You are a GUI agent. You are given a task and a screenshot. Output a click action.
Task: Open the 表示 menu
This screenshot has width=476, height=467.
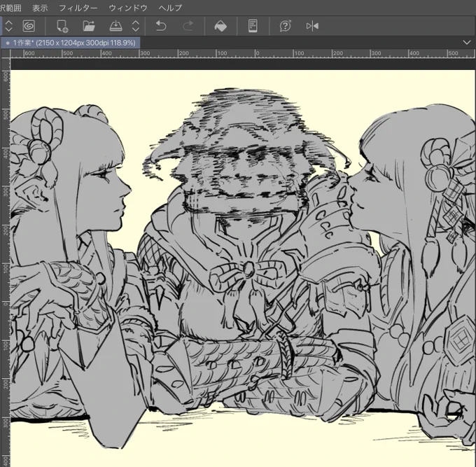[40, 8]
